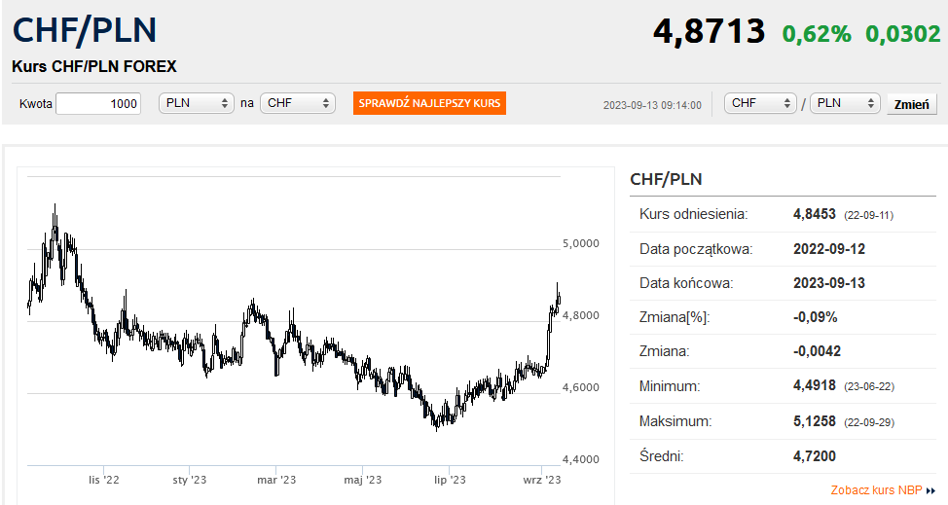Click the Zmiana[%] value -0,09%
Viewport: 948px width, 505px height.
point(815,317)
